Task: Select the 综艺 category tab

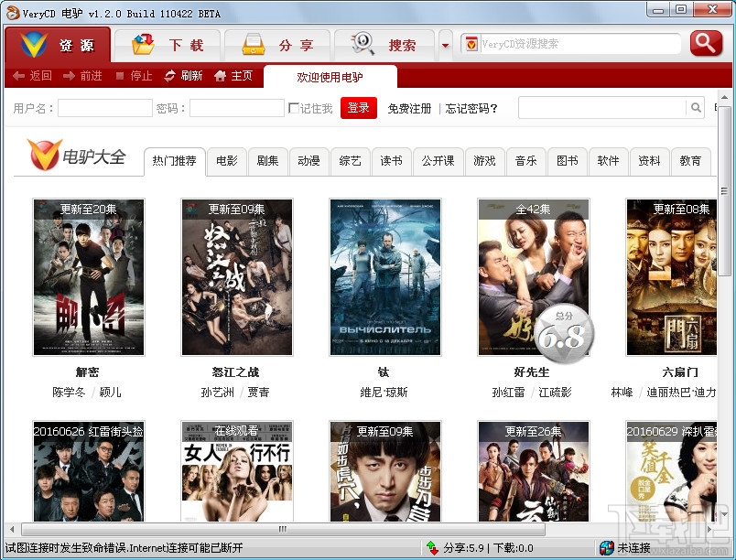Action: (x=351, y=161)
